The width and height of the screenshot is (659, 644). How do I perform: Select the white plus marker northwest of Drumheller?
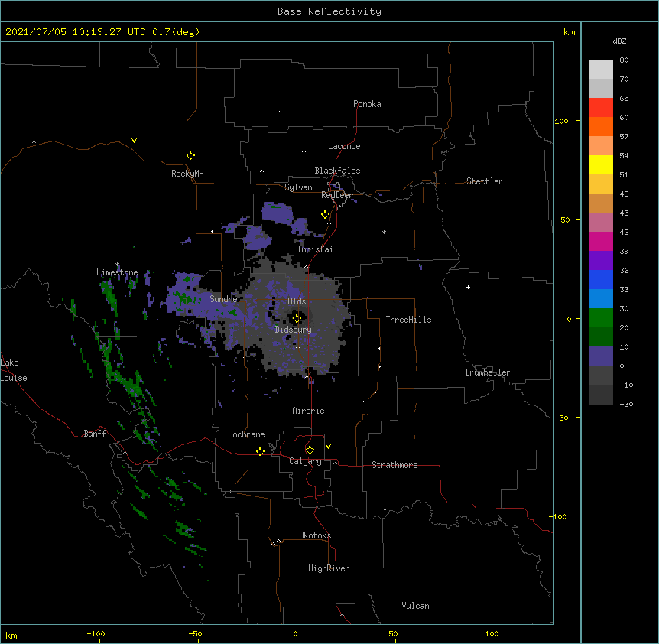468,287
